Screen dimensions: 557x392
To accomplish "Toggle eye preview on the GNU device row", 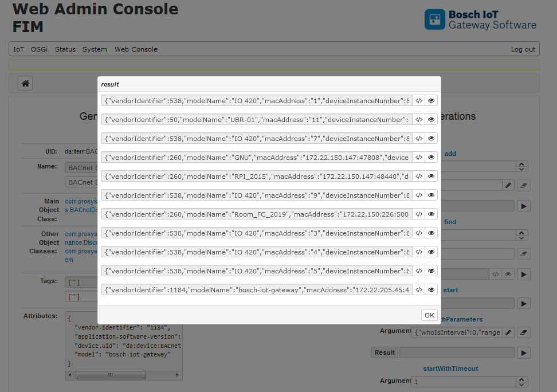I will pos(431,157).
